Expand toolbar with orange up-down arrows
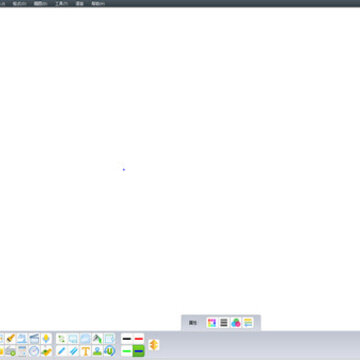360x360 pixels. click(154, 345)
